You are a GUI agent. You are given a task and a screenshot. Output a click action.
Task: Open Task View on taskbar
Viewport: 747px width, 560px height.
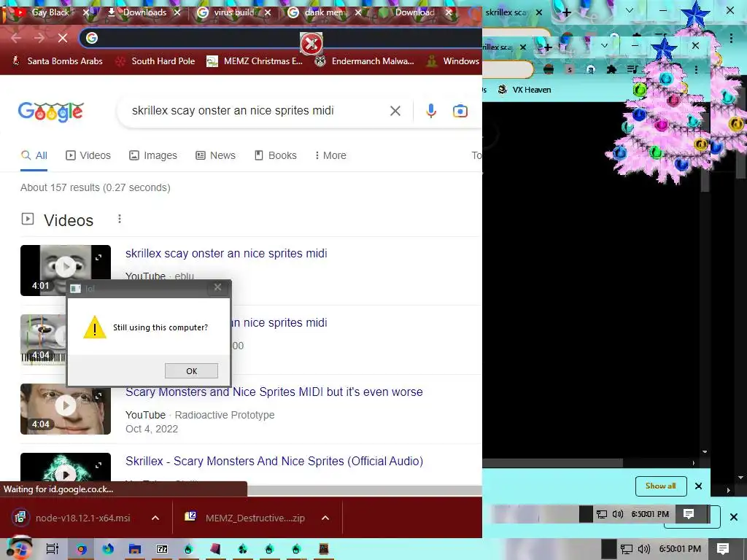[x=53, y=549]
